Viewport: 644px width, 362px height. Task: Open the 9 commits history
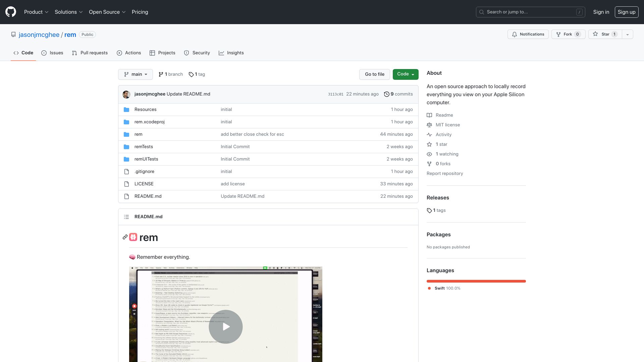(x=398, y=94)
